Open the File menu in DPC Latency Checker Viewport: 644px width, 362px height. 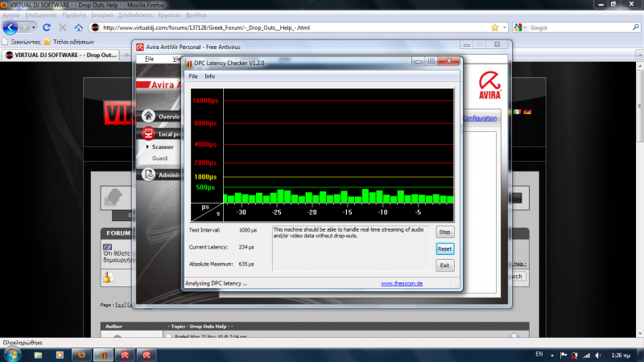click(193, 76)
